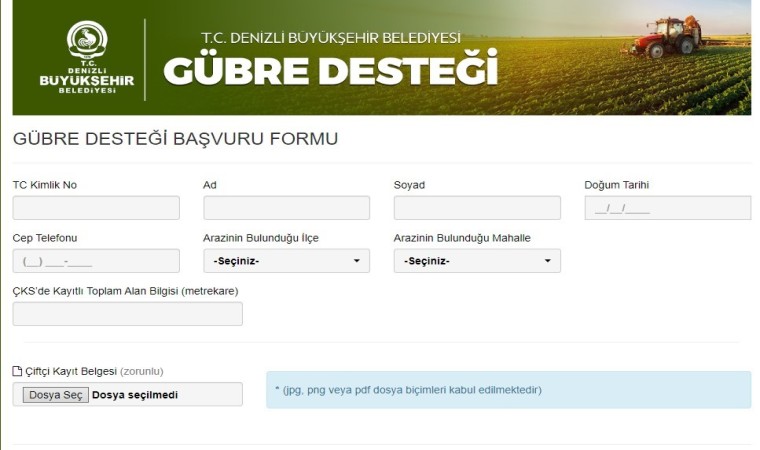
Task: Click the Çiftçi Kayıt Belgesi label
Action: click(70, 371)
